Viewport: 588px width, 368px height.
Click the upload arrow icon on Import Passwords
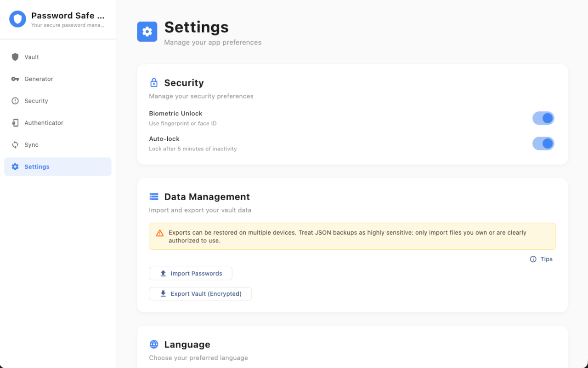click(163, 274)
